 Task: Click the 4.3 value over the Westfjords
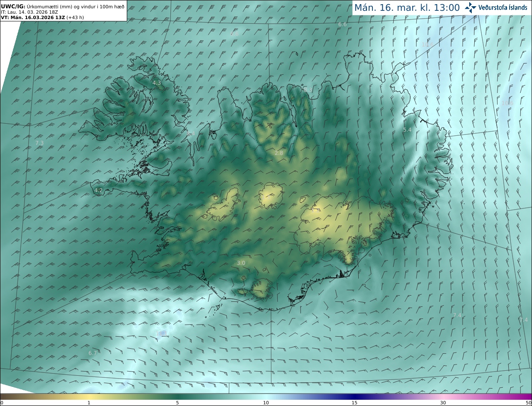pos(157,83)
